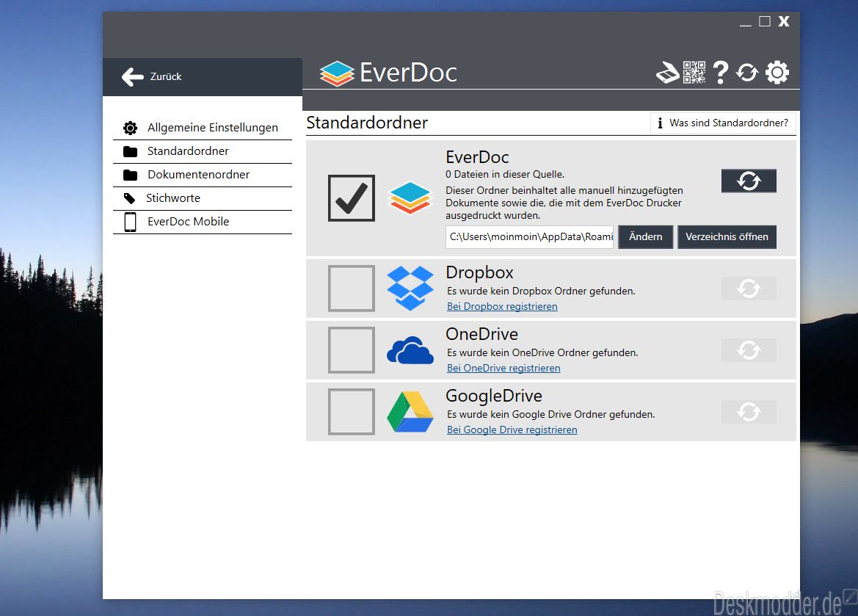The width and height of the screenshot is (858, 616).
Task: Click Dropbox row sync button
Action: [749, 289]
